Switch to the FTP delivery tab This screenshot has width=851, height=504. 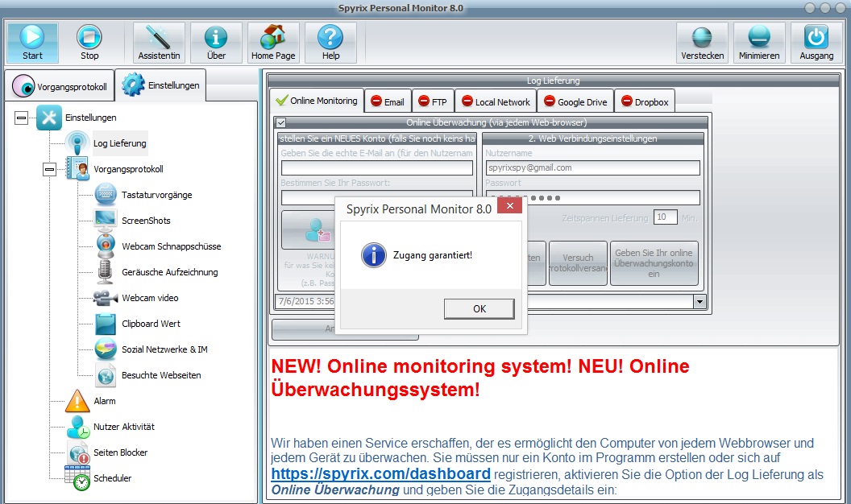tap(433, 101)
